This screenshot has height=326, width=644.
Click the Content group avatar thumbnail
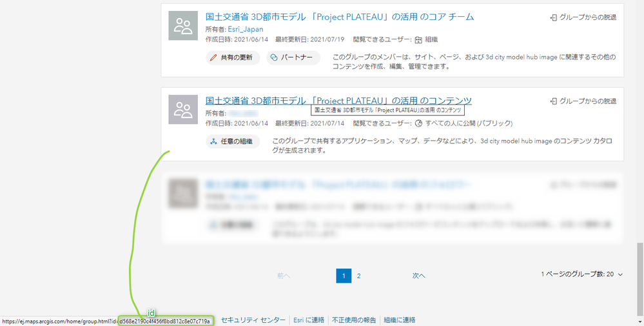[x=183, y=109]
